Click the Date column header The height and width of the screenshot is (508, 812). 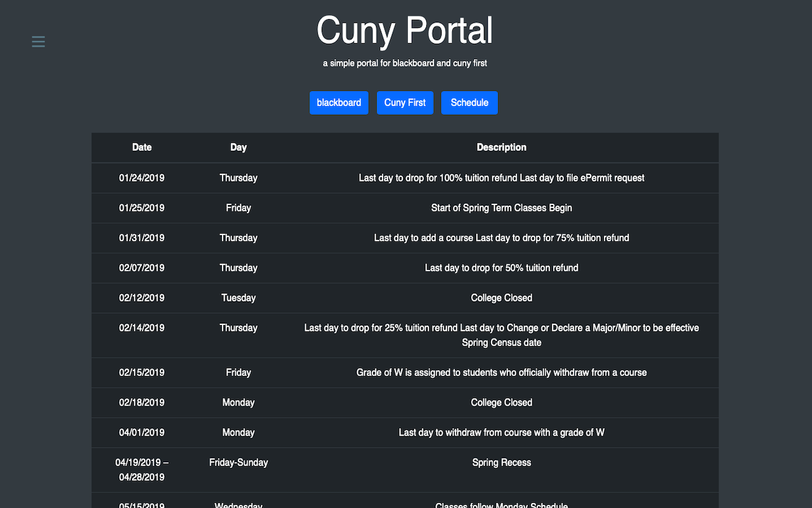[x=142, y=147]
